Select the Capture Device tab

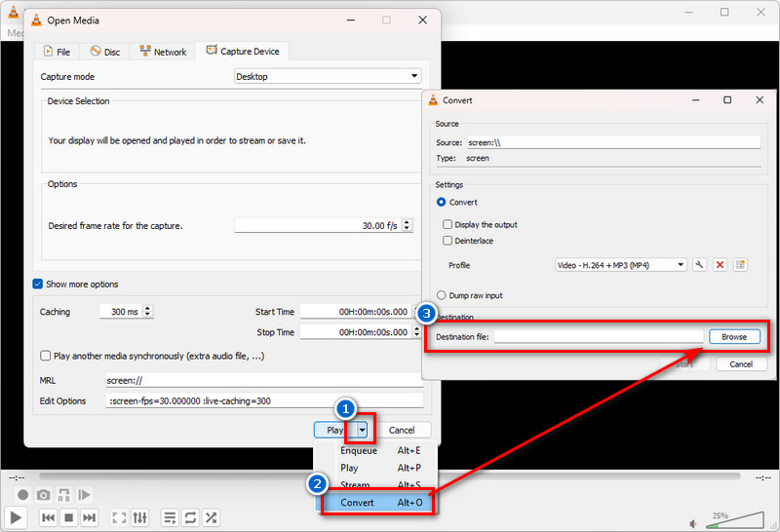242,51
